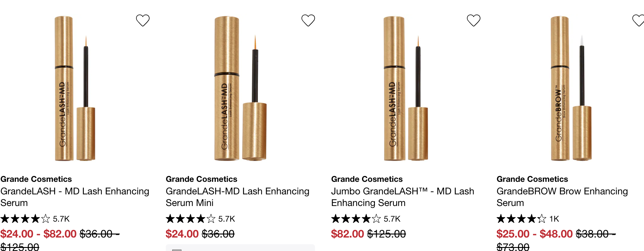This screenshot has width=644, height=251.
Task: Select the Jumbo GrandeLASH product image
Action: [406, 88]
